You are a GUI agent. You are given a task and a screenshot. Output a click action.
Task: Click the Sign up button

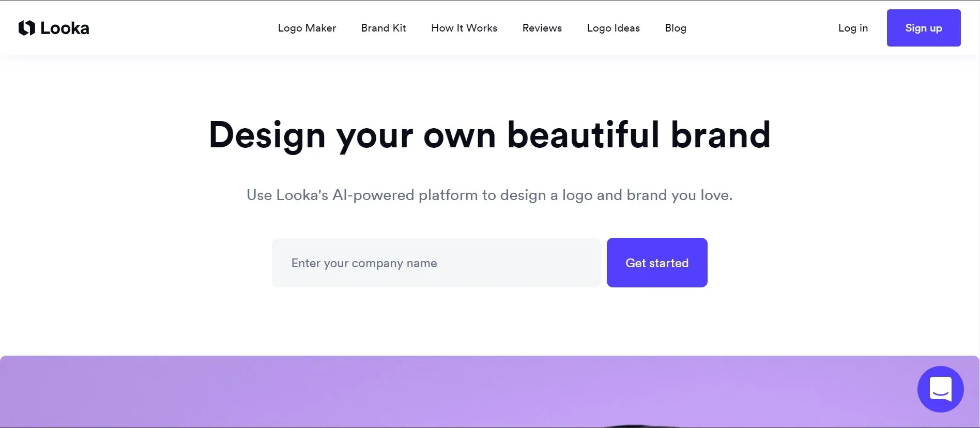tap(924, 28)
